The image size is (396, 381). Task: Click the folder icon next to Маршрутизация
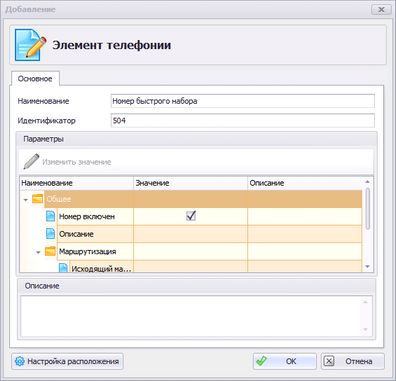50,251
